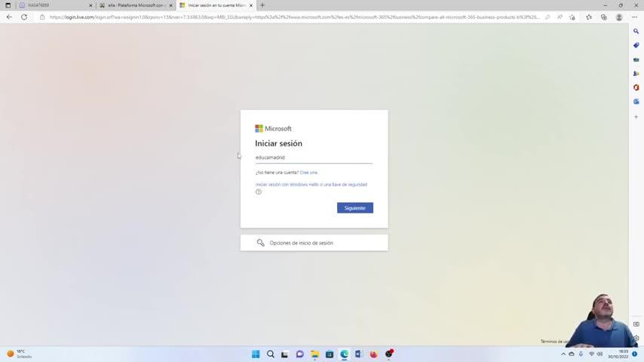This screenshot has width=644, height=362.
Task: Activate Read aloud icon
Action: 560,17
